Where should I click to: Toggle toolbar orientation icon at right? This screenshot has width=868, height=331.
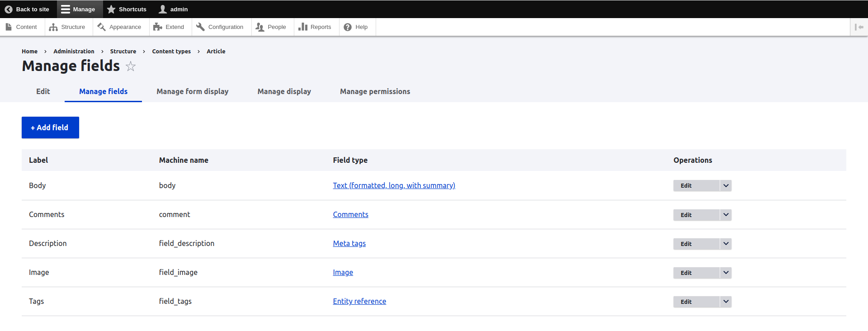pos(859,27)
